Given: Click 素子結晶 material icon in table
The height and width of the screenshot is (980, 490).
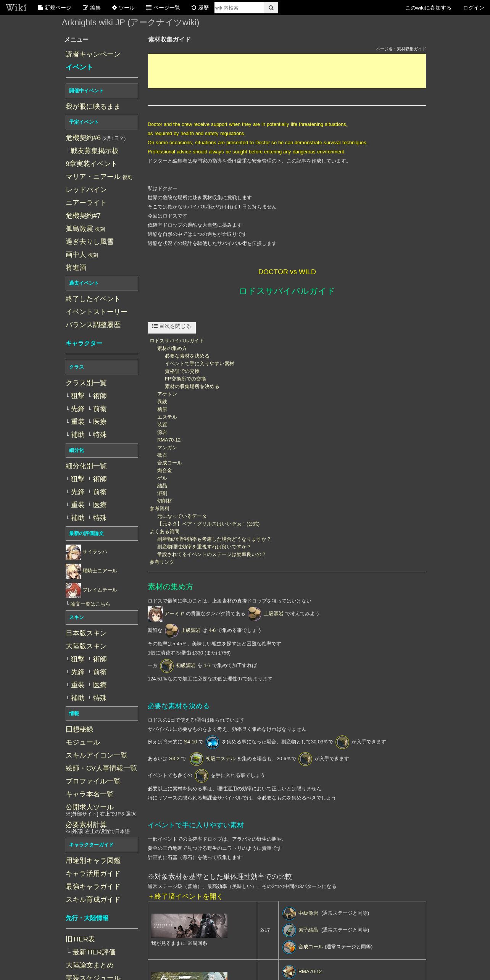Looking at the screenshot, I should click(289, 930).
